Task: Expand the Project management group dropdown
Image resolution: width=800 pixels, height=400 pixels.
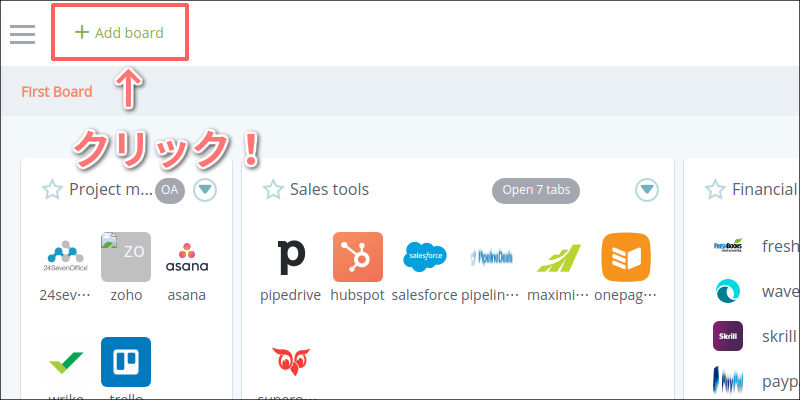Action: coord(205,189)
